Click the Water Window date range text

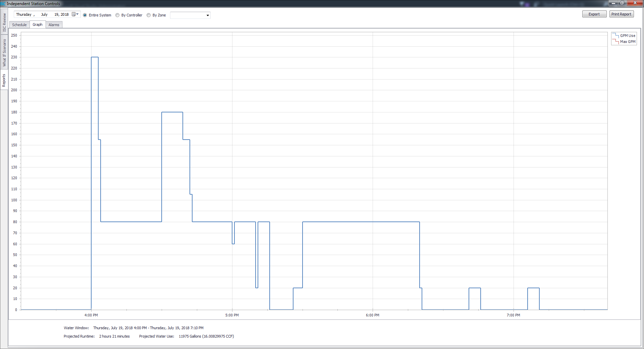tap(148, 328)
